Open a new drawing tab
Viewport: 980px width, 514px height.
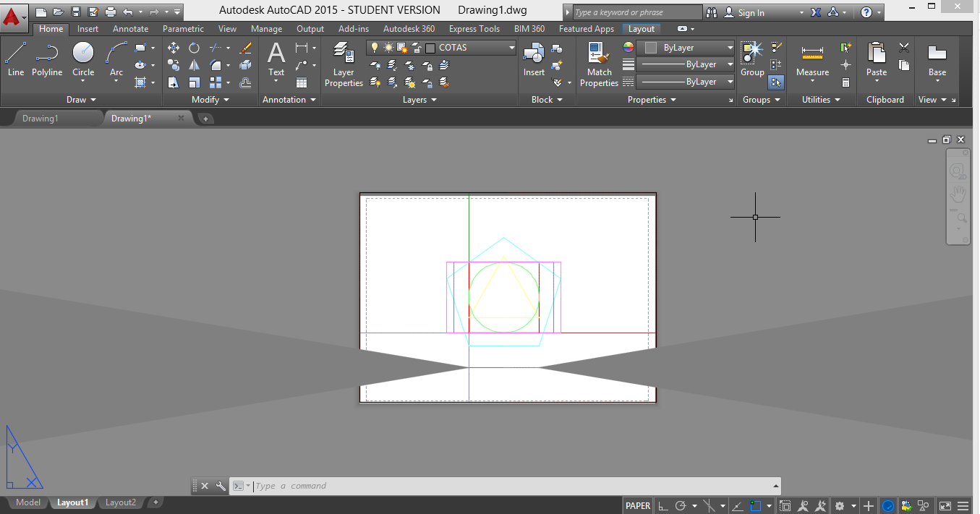point(205,119)
